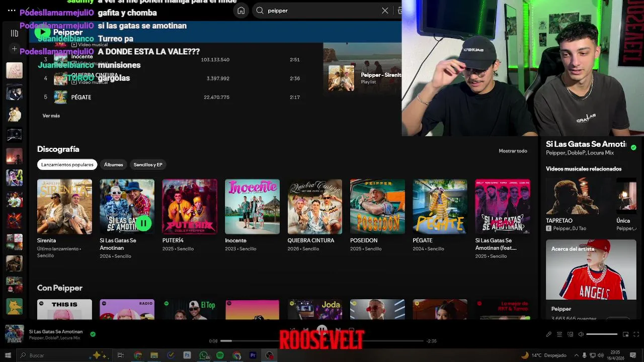
Task: Open Única related music video
Action: (626, 204)
